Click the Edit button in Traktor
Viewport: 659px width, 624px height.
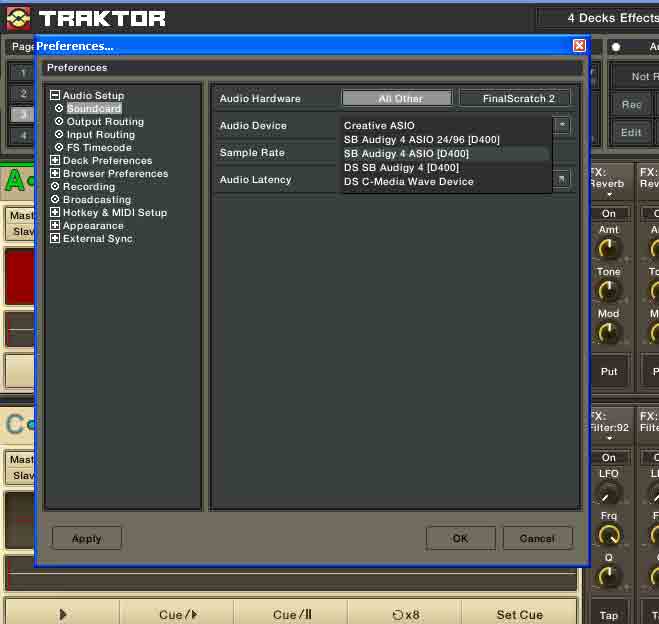click(x=631, y=132)
